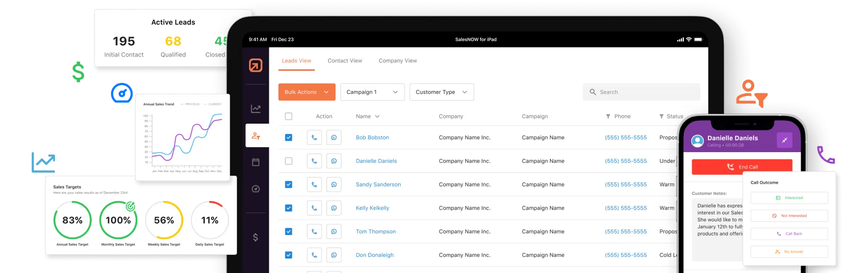Click the SalesNOW logo in the sidebar

[x=255, y=65]
